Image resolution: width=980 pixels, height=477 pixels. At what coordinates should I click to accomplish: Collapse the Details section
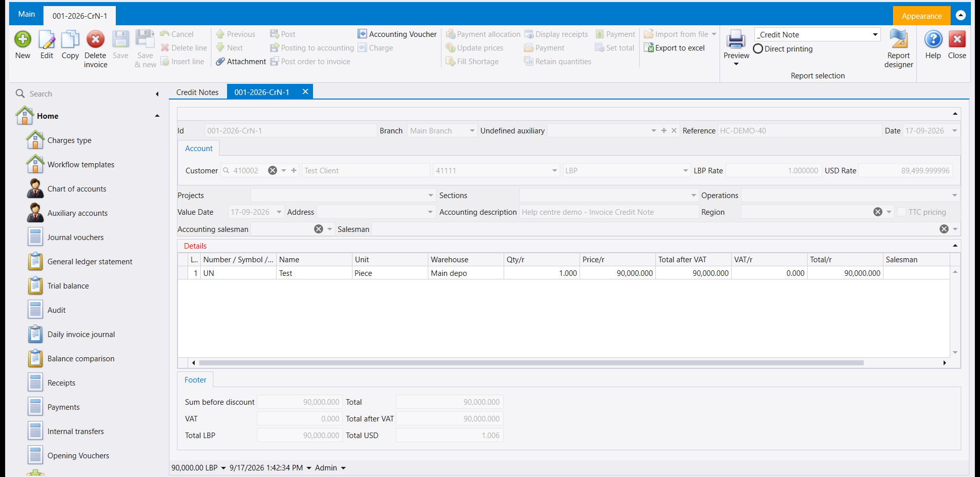click(955, 246)
